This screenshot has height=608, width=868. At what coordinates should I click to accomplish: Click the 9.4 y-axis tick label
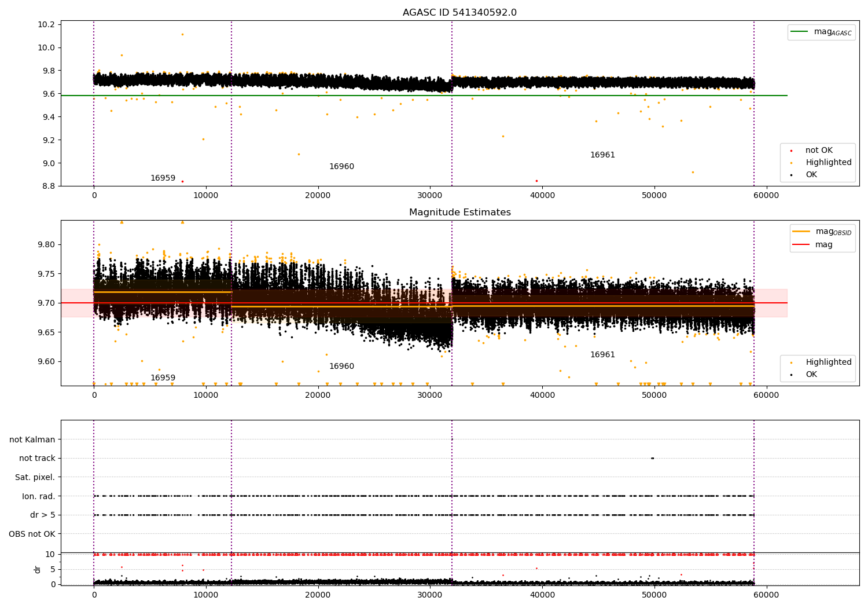[48, 117]
